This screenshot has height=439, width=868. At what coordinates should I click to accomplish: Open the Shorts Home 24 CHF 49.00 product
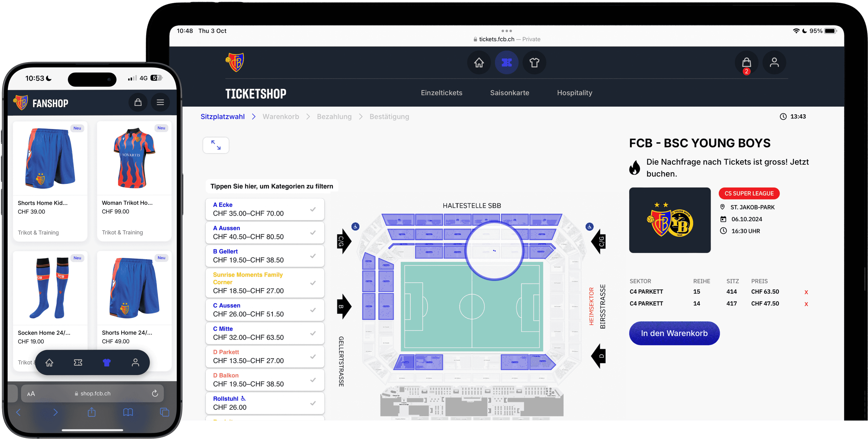(134, 311)
